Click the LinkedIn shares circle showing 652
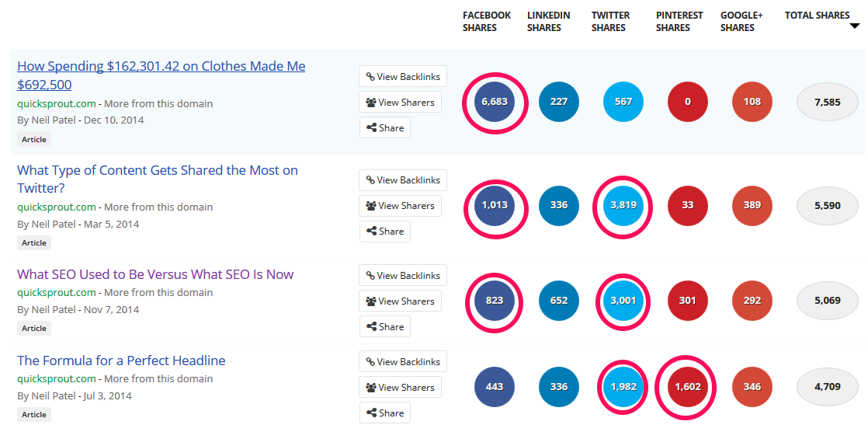 click(559, 301)
